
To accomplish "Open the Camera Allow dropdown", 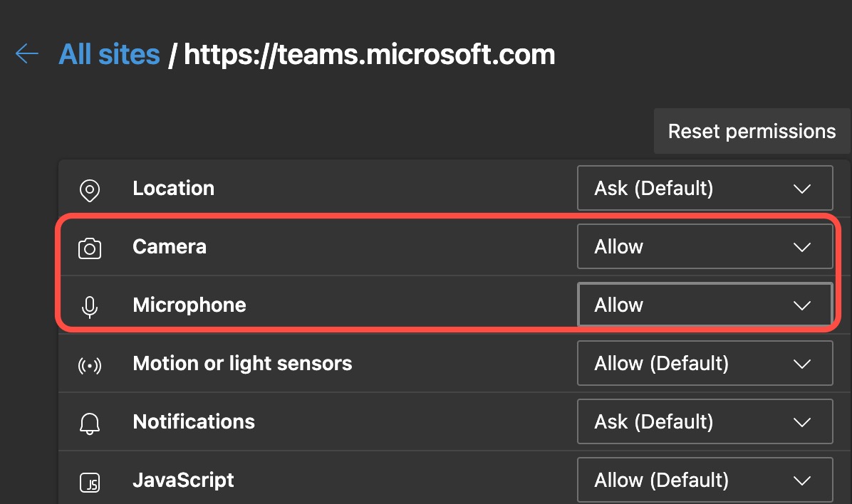I will point(705,246).
